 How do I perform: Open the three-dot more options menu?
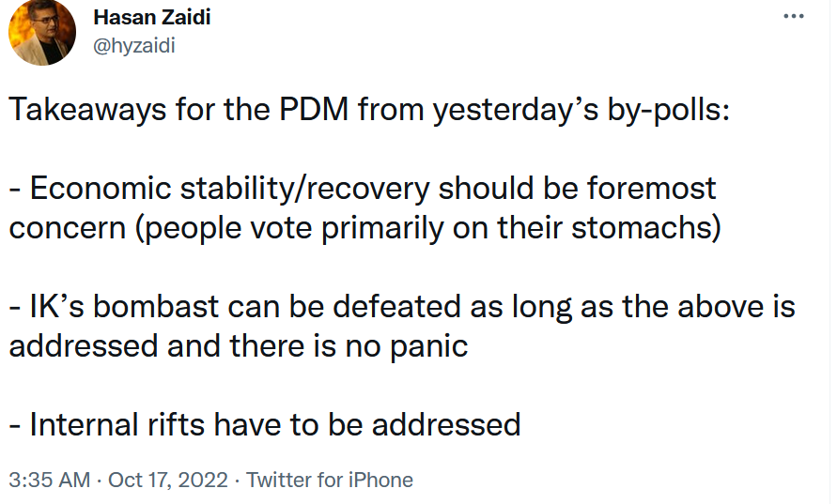(793, 17)
